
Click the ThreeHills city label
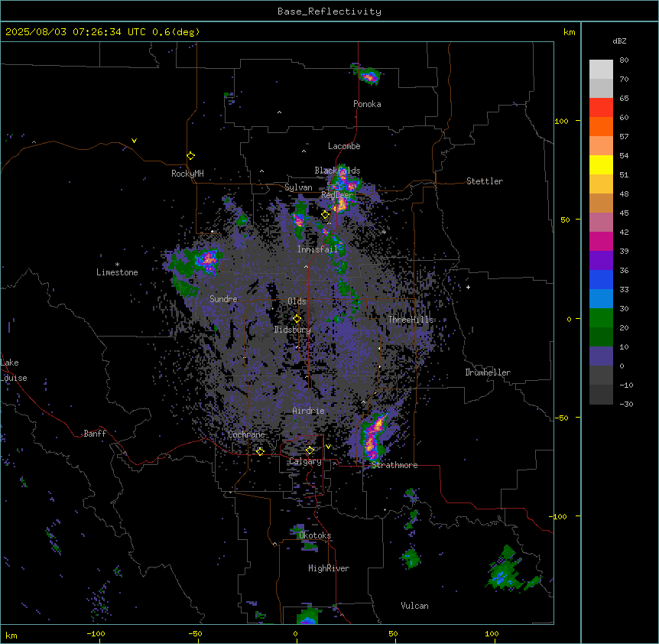coord(411,320)
